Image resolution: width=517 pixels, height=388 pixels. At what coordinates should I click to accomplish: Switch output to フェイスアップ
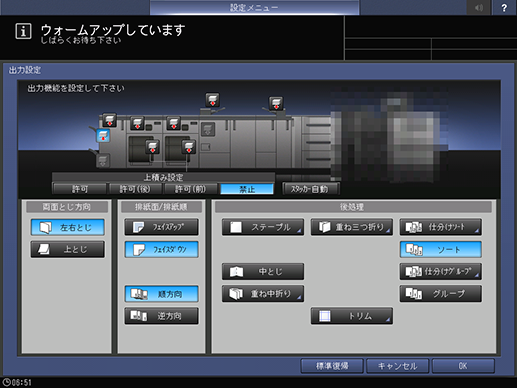click(x=162, y=227)
